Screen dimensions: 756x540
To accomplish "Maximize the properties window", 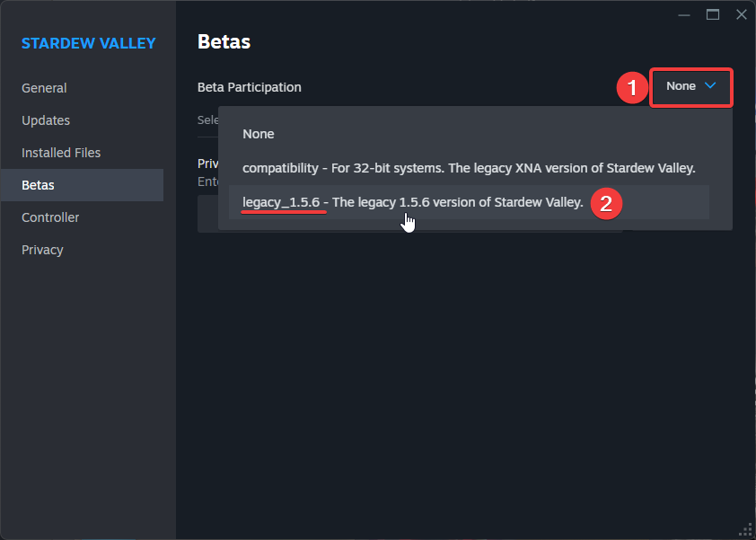I will coord(713,14).
